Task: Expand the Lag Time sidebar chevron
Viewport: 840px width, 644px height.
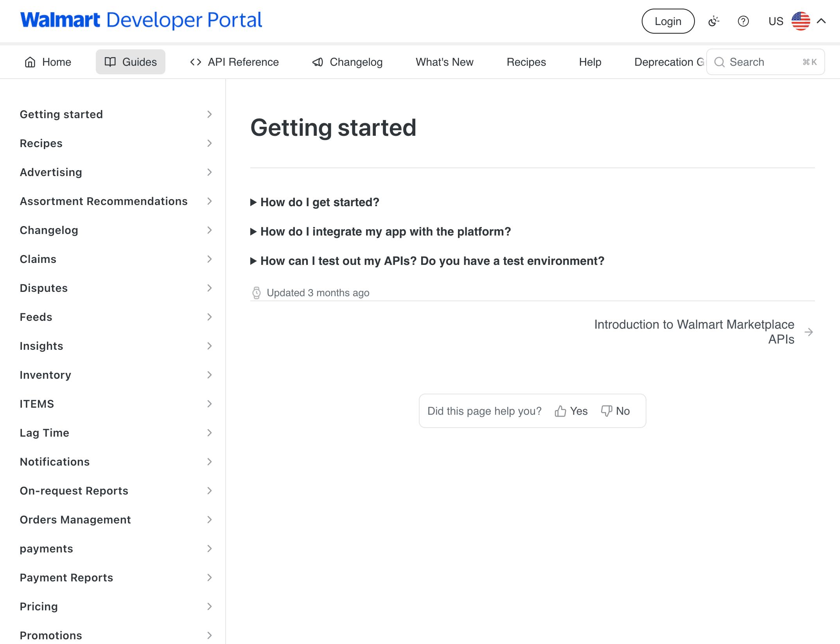Action: coord(210,433)
